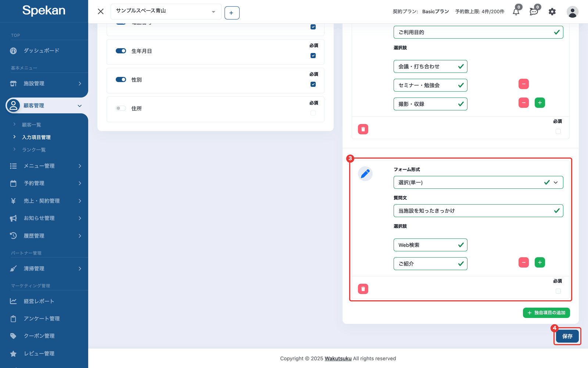Click the クーポン管理 tag icon
Image resolution: width=588 pixels, height=368 pixels.
(x=13, y=336)
